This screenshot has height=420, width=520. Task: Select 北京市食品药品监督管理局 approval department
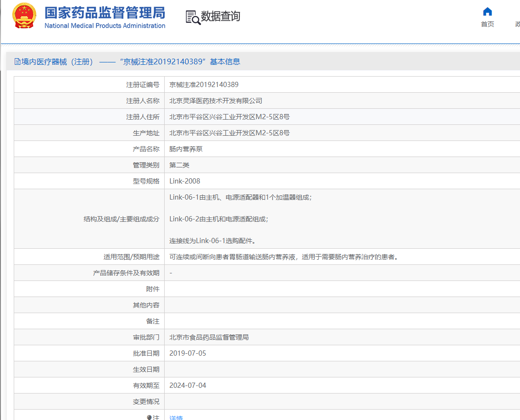[x=209, y=337]
